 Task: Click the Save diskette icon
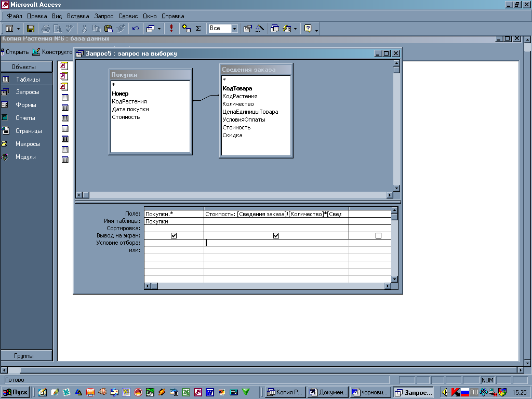[31, 29]
